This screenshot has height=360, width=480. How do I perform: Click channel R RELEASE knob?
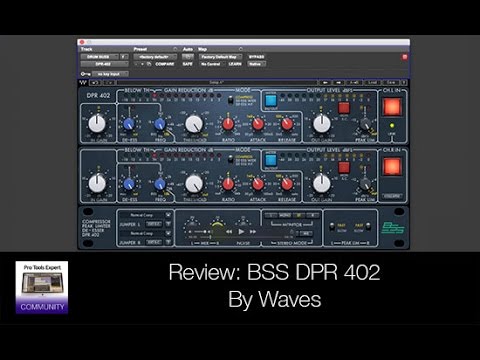pyautogui.click(x=287, y=184)
